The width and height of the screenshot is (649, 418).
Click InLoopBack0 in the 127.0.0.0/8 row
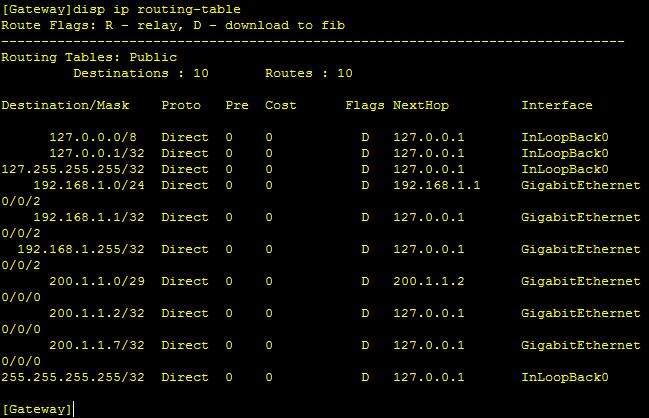(565, 137)
